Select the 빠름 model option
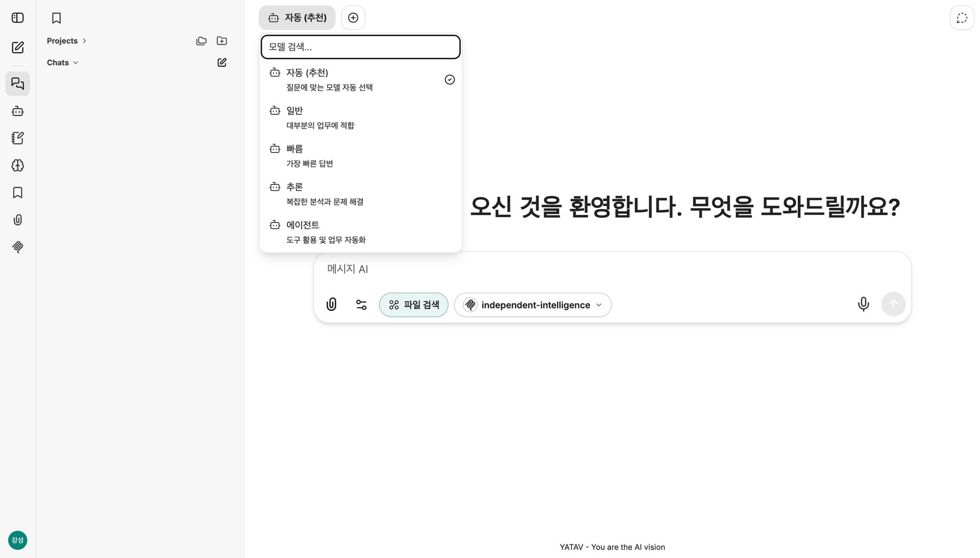980x558 pixels. 361,156
